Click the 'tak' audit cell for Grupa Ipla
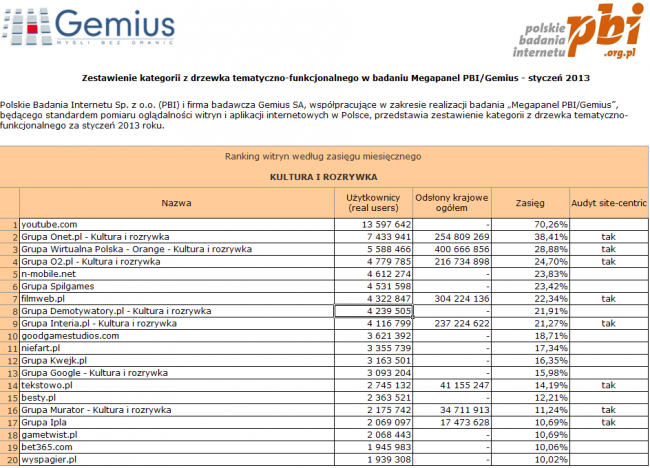 [x=608, y=421]
